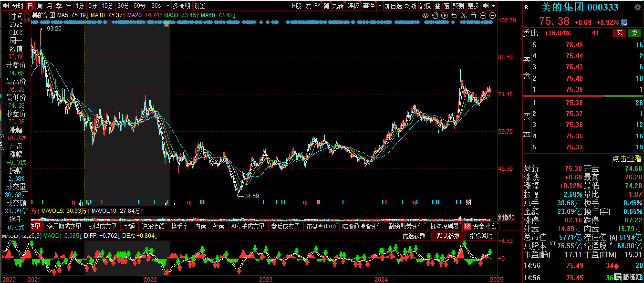Toggle the eye visibility icon above the chart
Image resolution: width=644 pixels, height=283 pixels.
425,16
